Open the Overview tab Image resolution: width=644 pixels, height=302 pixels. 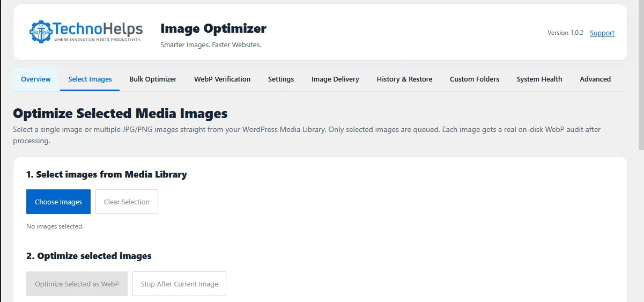(36, 79)
